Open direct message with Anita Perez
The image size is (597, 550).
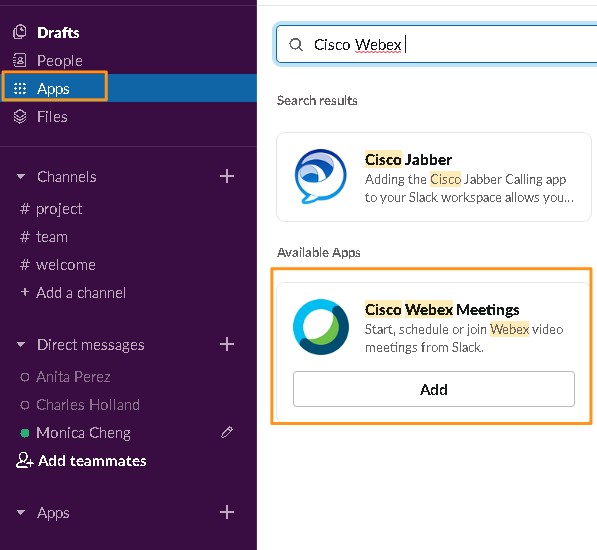click(x=128, y=377)
